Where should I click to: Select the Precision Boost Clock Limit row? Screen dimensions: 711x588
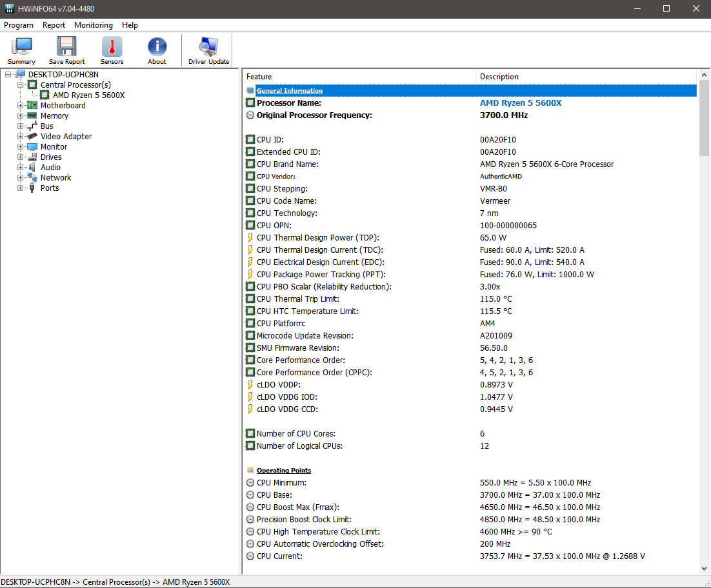coord(471,519)
